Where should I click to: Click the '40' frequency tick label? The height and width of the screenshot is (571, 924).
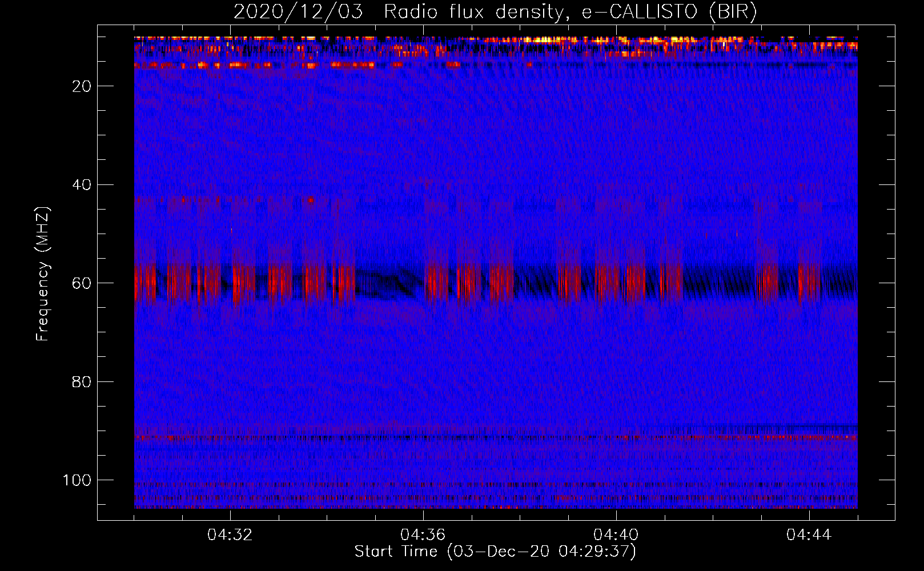point(82,185)
